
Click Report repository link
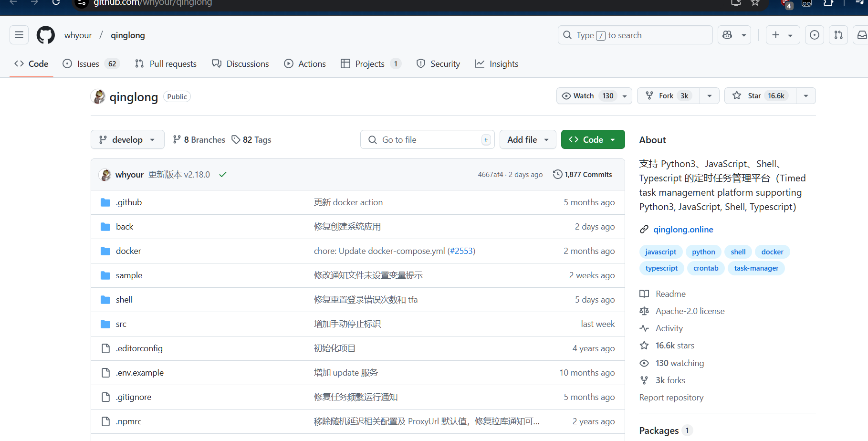(x=671, y=398)
